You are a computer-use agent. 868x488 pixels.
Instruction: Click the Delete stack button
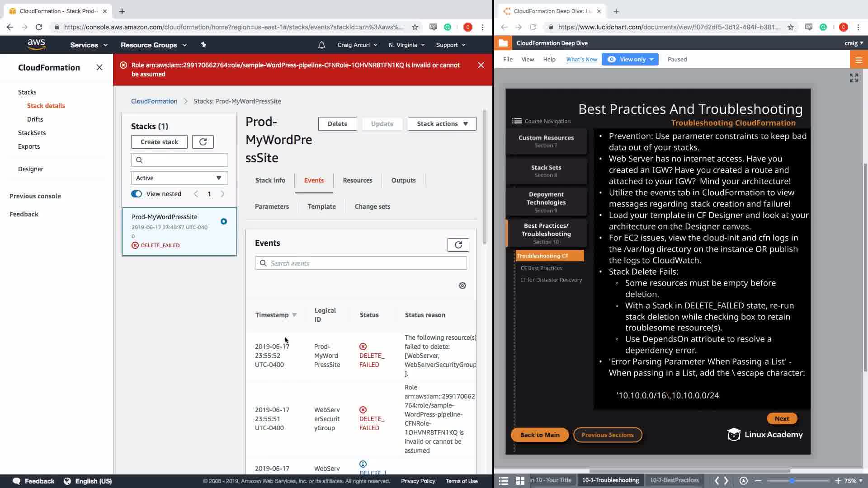[x=337, y=124]
